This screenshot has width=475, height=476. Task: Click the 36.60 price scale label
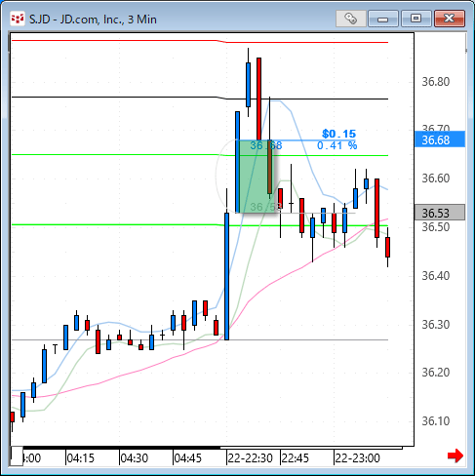[x=436, y=178]
